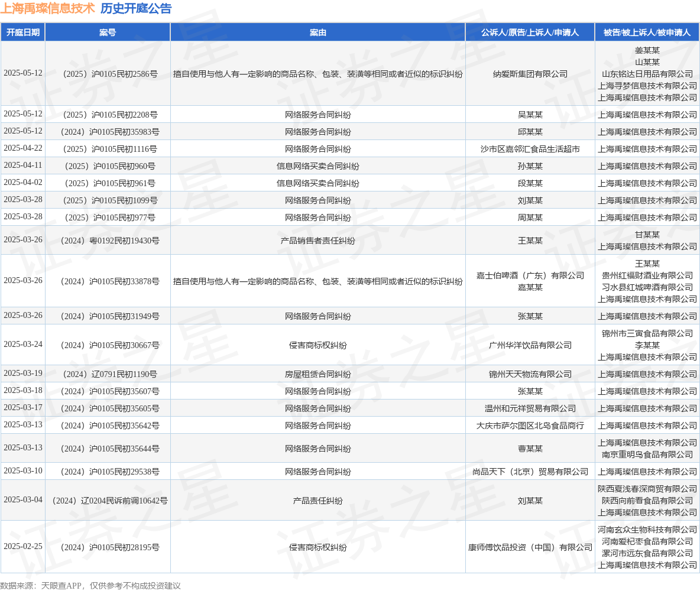
Task: Click defendant 河南爱杞枣食品有限公司
Action: coord(647,541)
